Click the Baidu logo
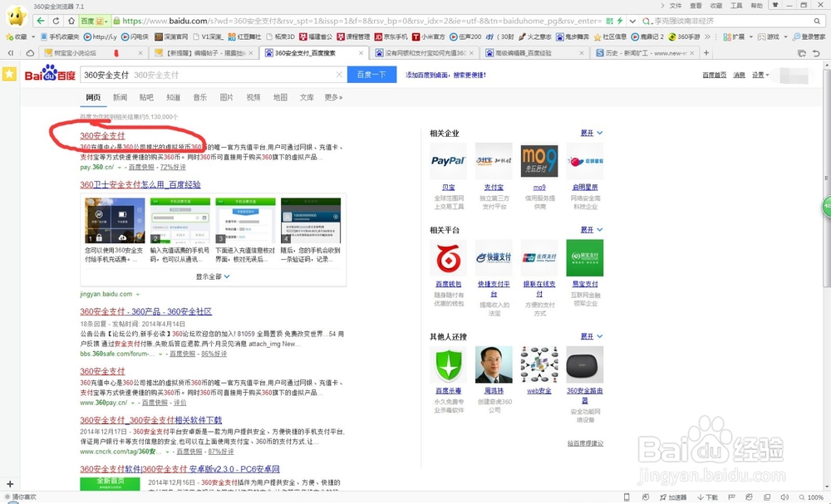Viewport: 831px width, 504px height. click(50, 73)
